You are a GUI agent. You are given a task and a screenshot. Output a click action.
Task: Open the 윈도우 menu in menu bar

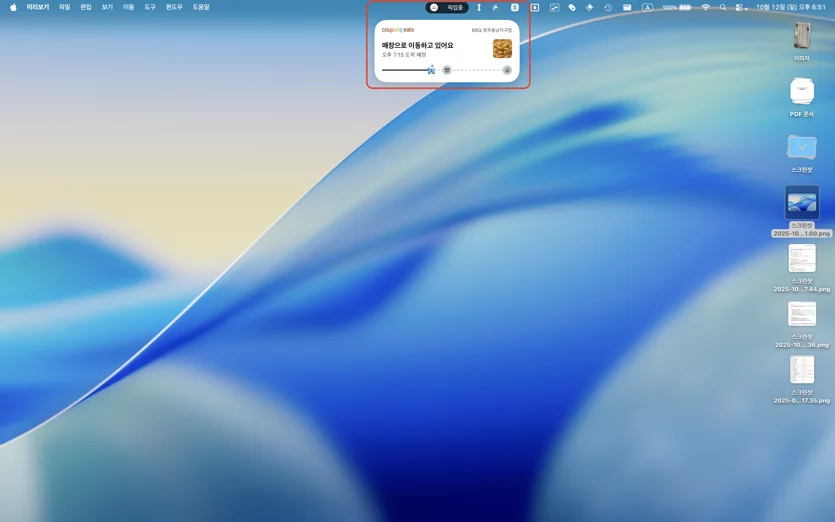pyautogui.click(x=174, y=7)
